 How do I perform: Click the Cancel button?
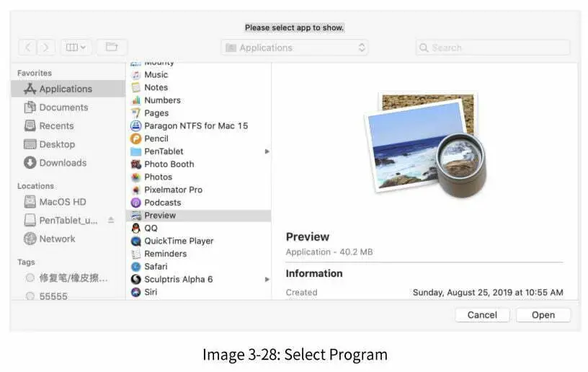(482, 315)
